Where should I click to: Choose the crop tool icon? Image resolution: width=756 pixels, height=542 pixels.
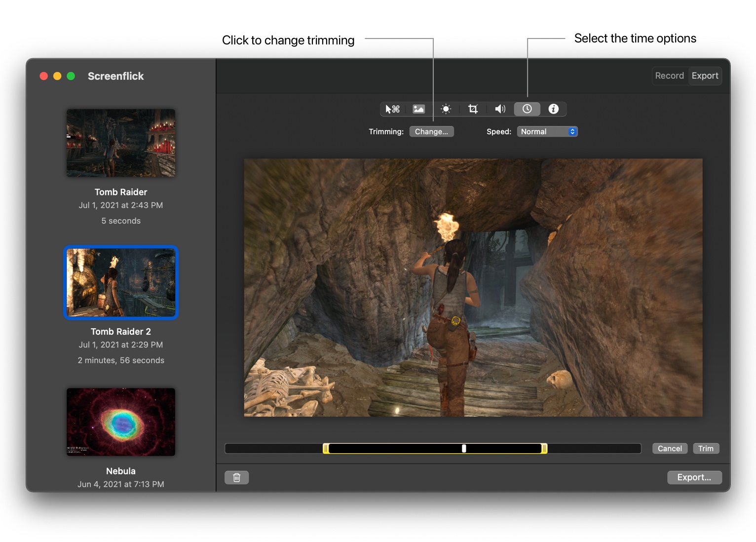point(473,109)
